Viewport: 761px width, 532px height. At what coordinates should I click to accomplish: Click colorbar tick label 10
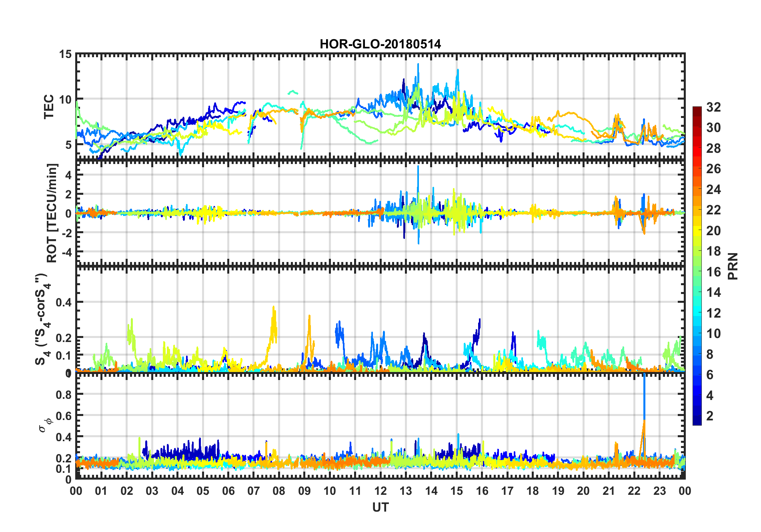click(713, 334)
